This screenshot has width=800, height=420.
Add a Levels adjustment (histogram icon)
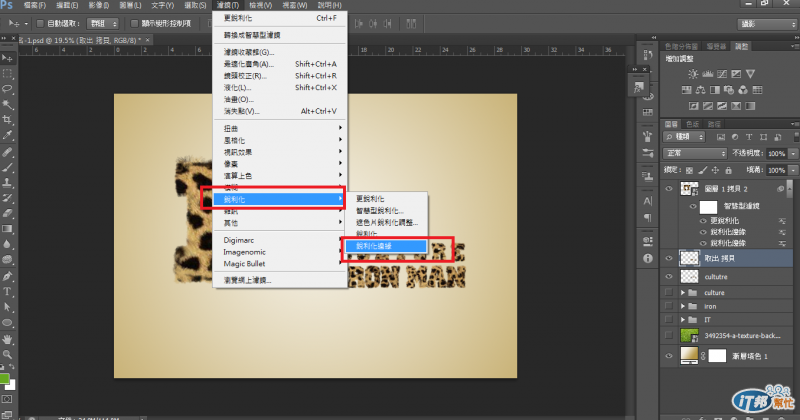click(x=707, y=74)
